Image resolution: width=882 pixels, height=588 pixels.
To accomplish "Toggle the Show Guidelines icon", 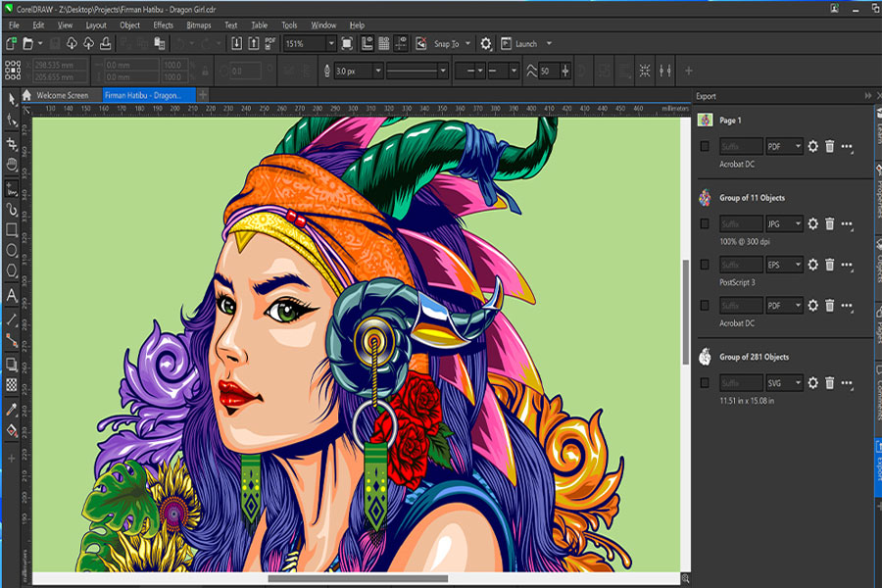I will (x=401, y=43).
